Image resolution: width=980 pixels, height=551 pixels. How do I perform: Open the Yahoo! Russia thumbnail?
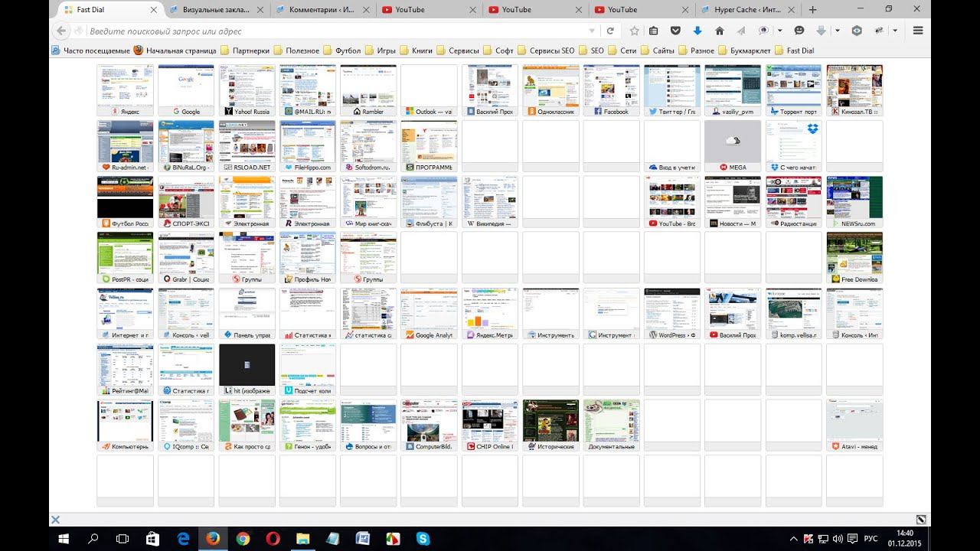click(247, 90)
